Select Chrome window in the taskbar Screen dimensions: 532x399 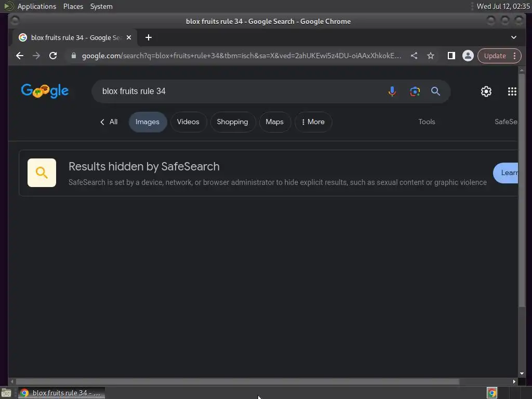point(61,393)
